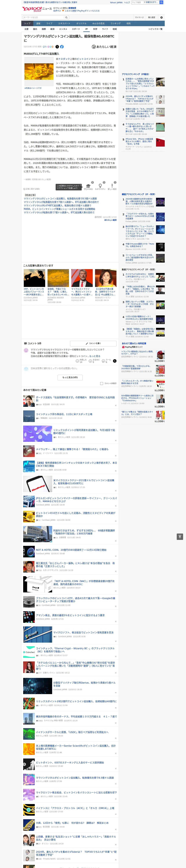Click the 購入履歴 link
Screen dimensions: 186x868
pos(152,18)
